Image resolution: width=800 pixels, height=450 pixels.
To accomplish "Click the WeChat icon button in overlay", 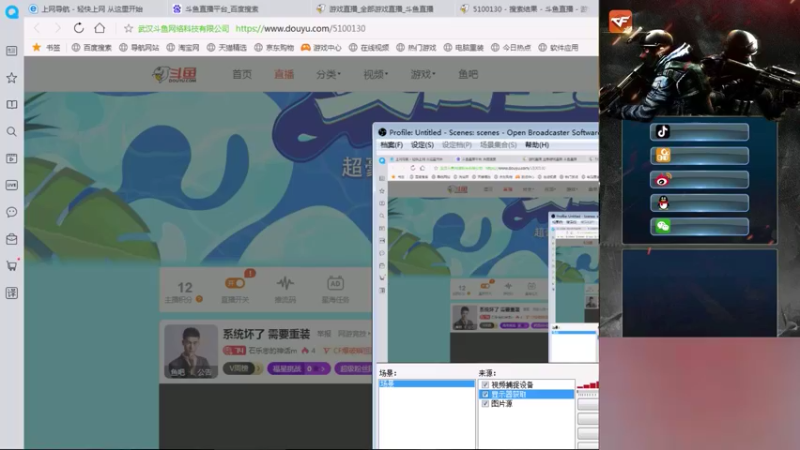I will [699, 226].
